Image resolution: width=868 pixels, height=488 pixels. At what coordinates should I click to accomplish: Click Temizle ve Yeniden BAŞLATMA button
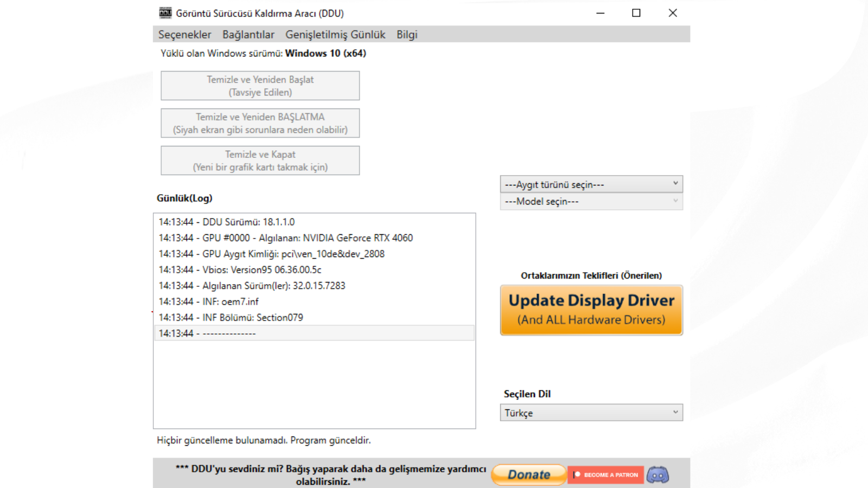pyautogui.click(x=260, y=123)
